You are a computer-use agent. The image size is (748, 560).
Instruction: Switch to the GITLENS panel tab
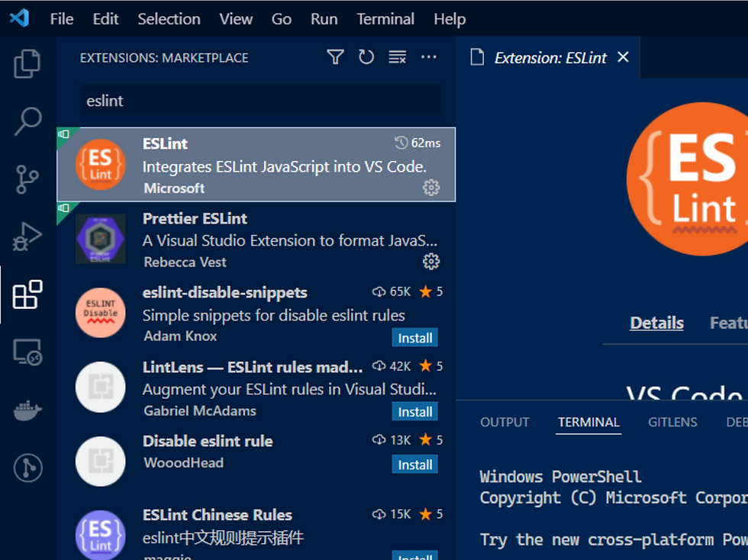[x=672, y=422]
